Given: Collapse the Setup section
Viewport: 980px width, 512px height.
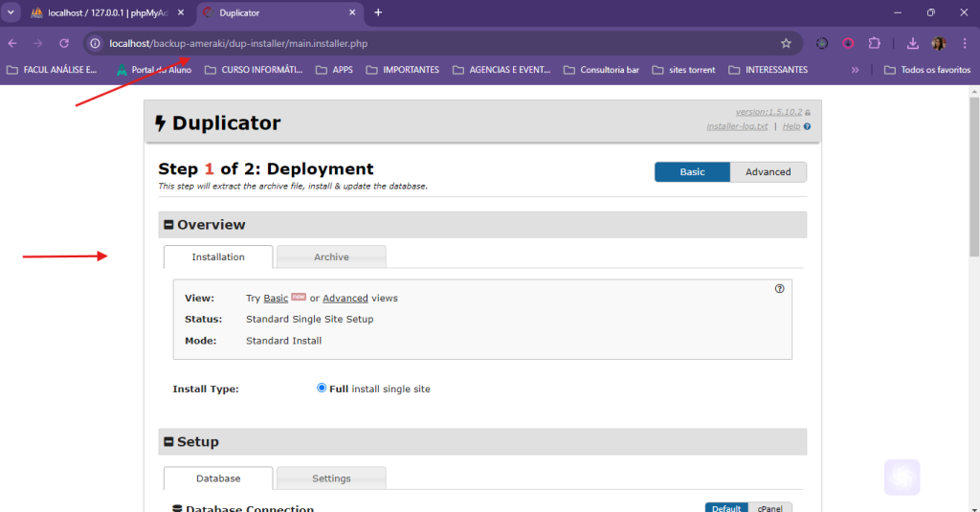Looking at the screenshot, I should coord(168,442).
